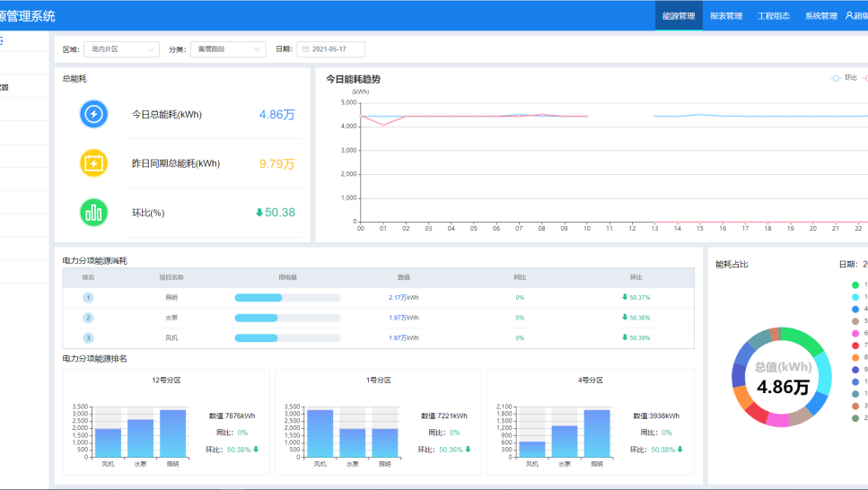Click the user profile icon in header

click(849, 15)
